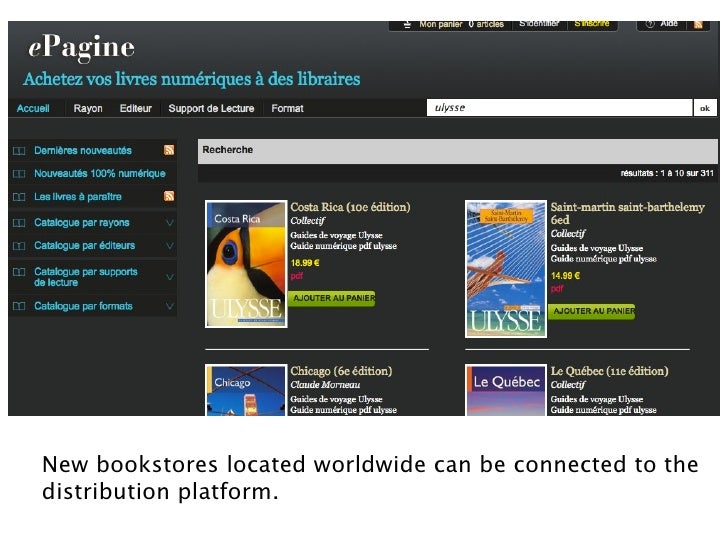Image resolution: width=728 pixels, height=546 pixels.
Task: Click RSS icon beside Dernières nouveautés
Action: [169, 150]
